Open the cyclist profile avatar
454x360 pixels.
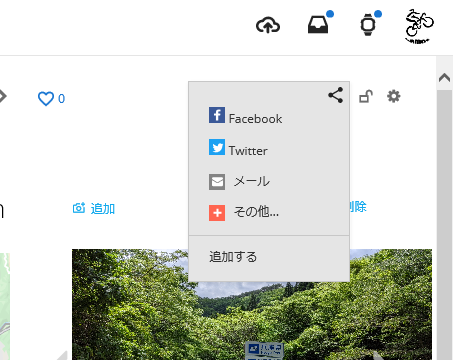tap(419, 26)
